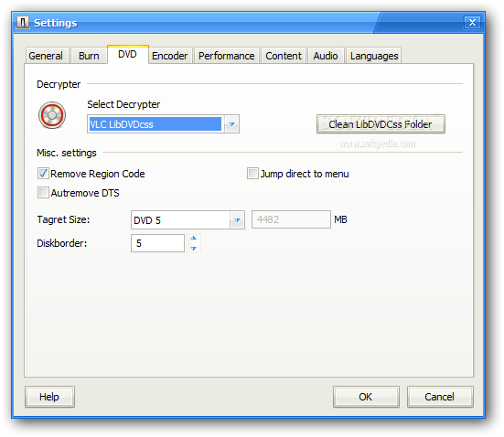Expand the Select Decrypter dropdown arrow
504x437 pixels.
click(x=231, y=124)
